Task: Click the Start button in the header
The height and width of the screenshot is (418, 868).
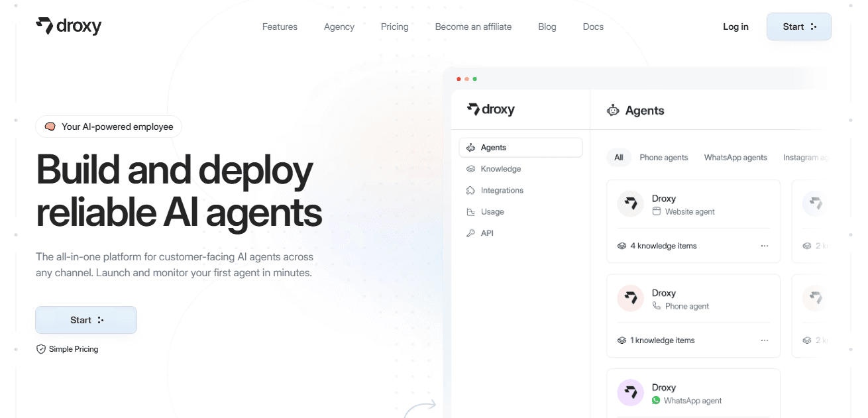Action: [x=799, y=26]
